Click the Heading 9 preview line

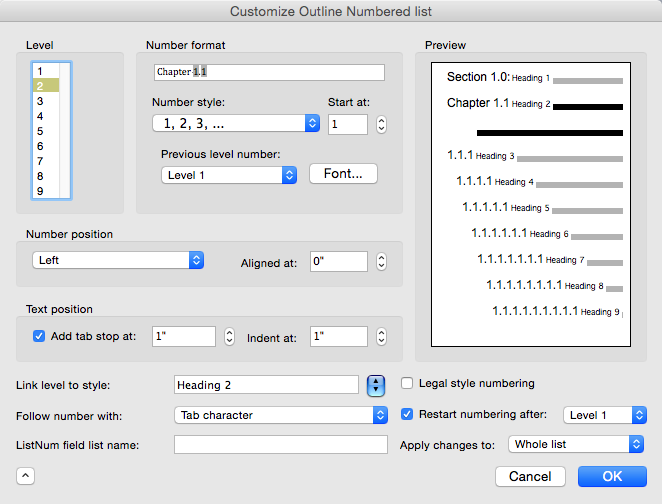coord(557,312)
